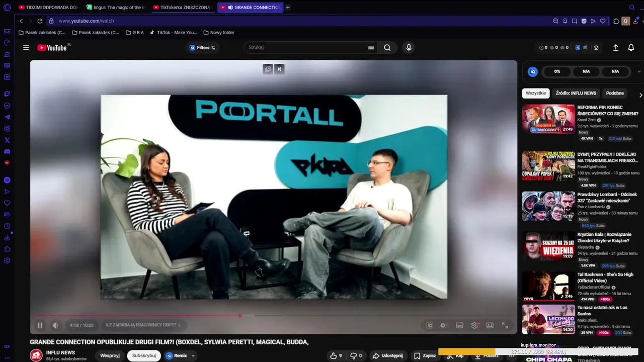Open browser Downloads icon
Image resolution: width=644 pixels, height=362 pixels.
click(x=635, y=21)
